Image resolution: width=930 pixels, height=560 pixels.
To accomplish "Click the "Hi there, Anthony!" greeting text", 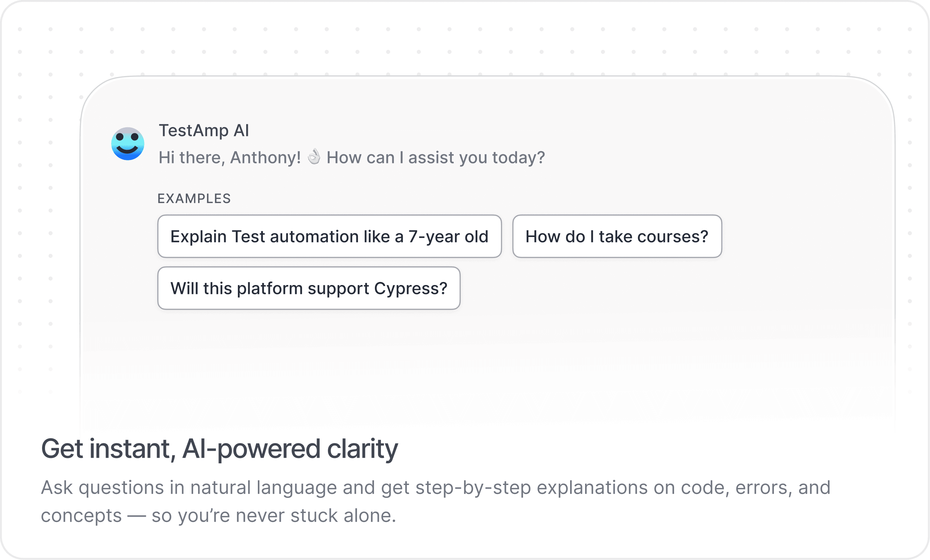I will (229, 158).
